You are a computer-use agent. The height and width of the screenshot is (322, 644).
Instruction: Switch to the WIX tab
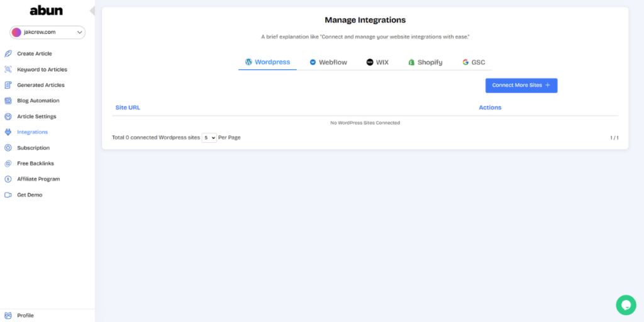point(377,62)
